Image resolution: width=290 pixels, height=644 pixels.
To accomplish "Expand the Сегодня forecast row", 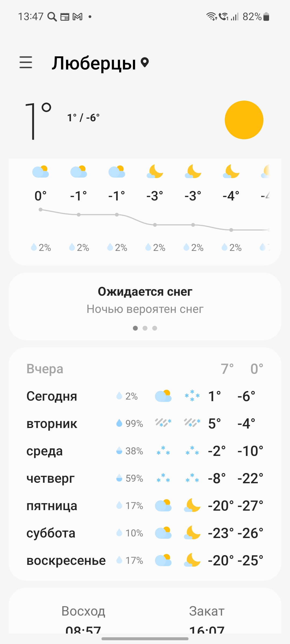I will click(145, 396).
